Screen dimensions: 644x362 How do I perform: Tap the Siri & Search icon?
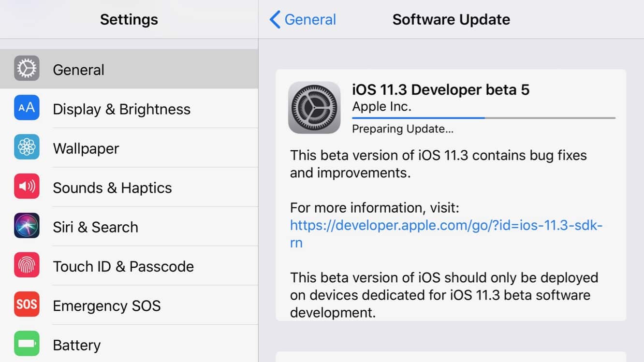click(27, 226)
